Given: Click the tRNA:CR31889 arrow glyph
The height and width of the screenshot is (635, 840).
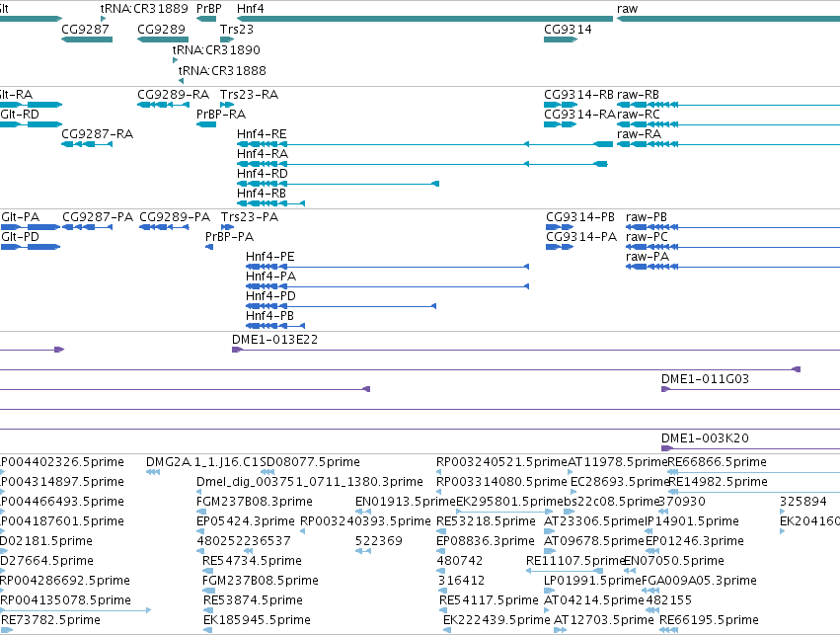Looking at the screenshot, I should click(x=103, y=19).
